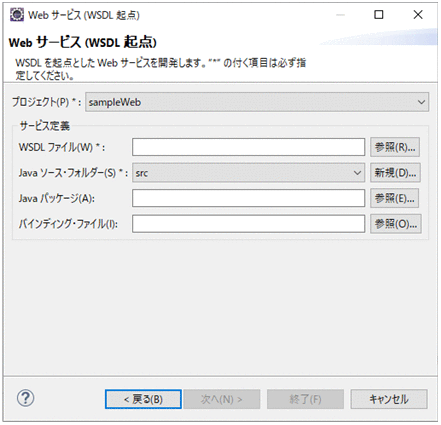Click the キャンセル button
441x425 pixels.
point(389,399)
